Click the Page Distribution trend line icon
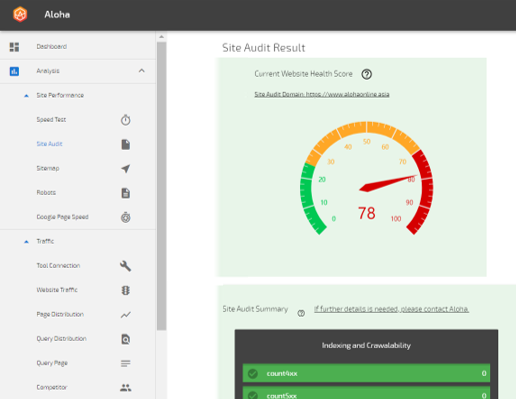The width and height of the screenshot is (516, 399). pos(126,315)
